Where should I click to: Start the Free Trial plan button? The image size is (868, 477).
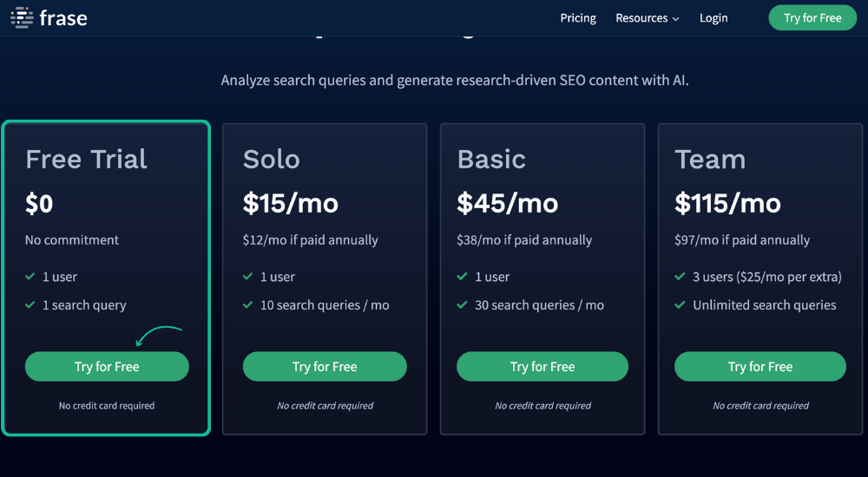[x=107, y=366]
